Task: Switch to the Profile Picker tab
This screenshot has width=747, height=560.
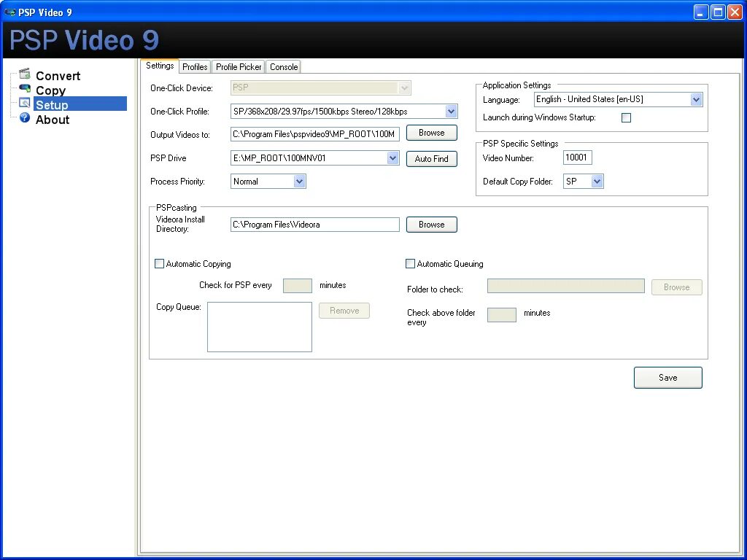Action: 239,67
